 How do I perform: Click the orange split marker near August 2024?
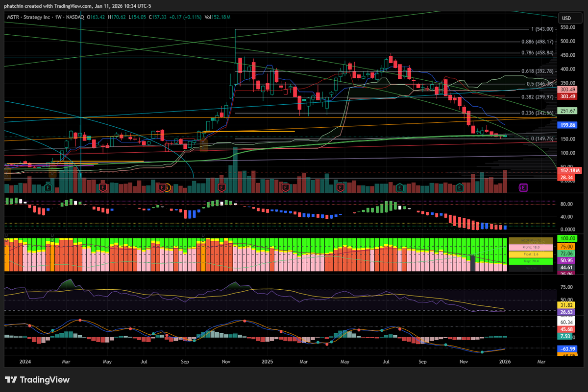pos(167,187)
